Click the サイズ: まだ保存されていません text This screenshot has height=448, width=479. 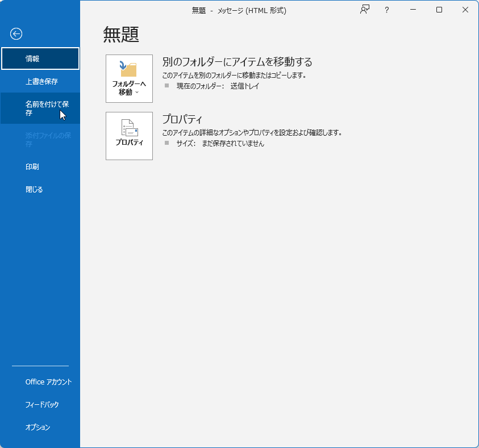click(220, 144)
